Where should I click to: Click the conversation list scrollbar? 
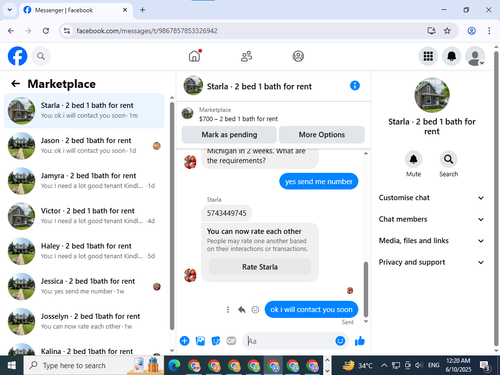coord(172,215)
